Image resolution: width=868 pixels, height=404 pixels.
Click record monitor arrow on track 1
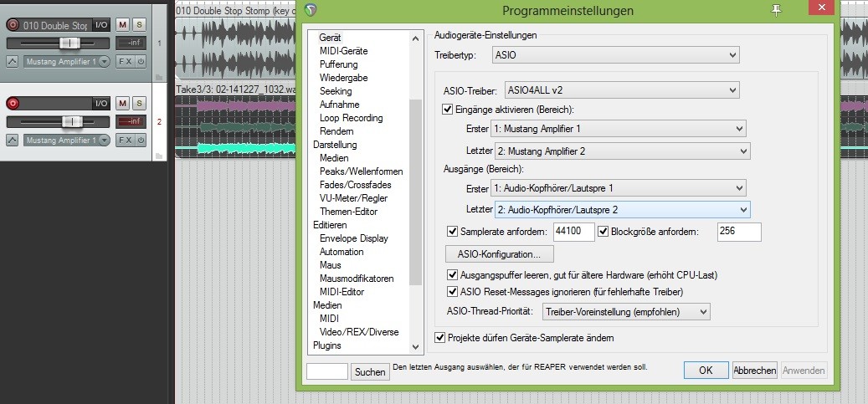tap(13, 62)
